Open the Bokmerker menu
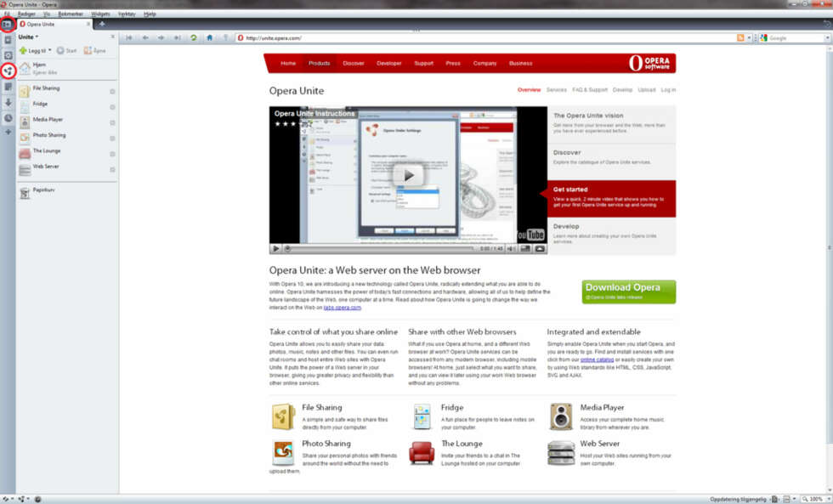This screenshot has width=833, height=504. pyautogui.click(x=70, y=14)
